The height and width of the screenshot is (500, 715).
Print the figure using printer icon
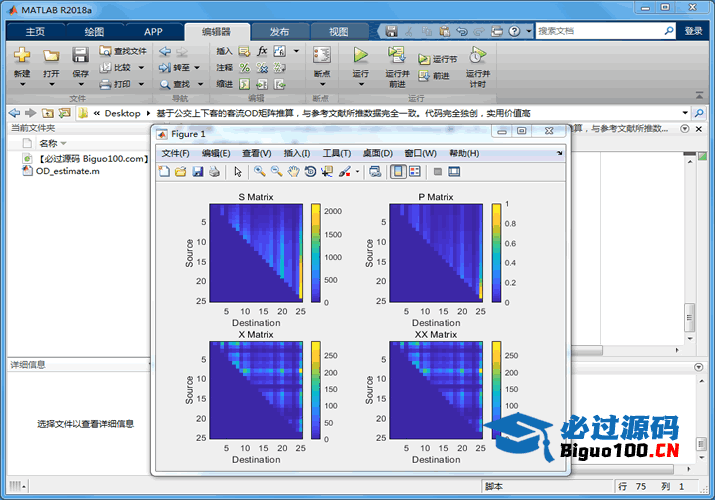[214, 172]
